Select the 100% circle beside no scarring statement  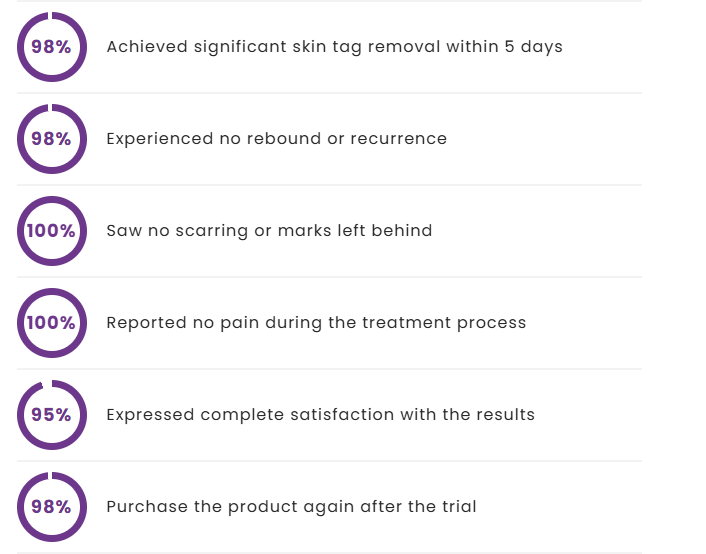click(x=51, y=231)
